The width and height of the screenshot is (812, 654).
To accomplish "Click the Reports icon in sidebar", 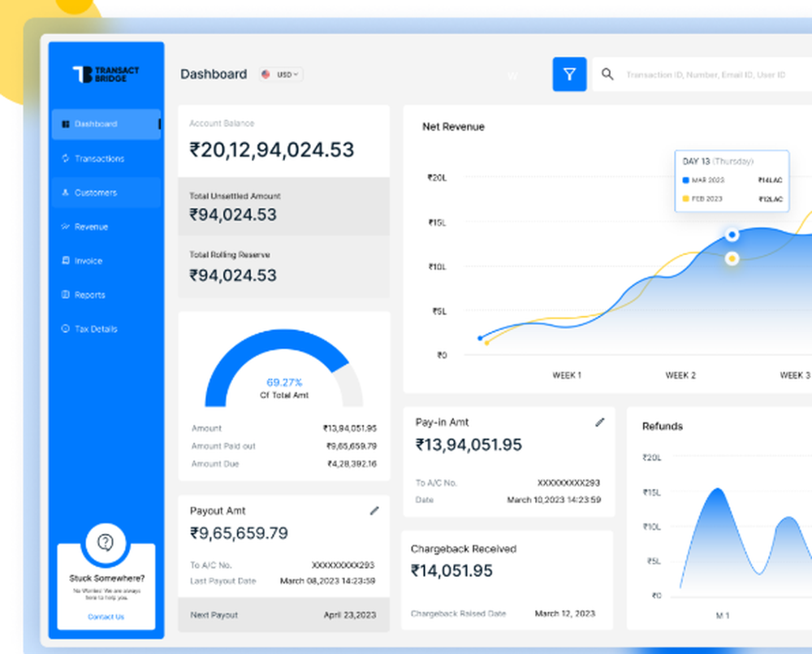I will (x=65, y=294).
